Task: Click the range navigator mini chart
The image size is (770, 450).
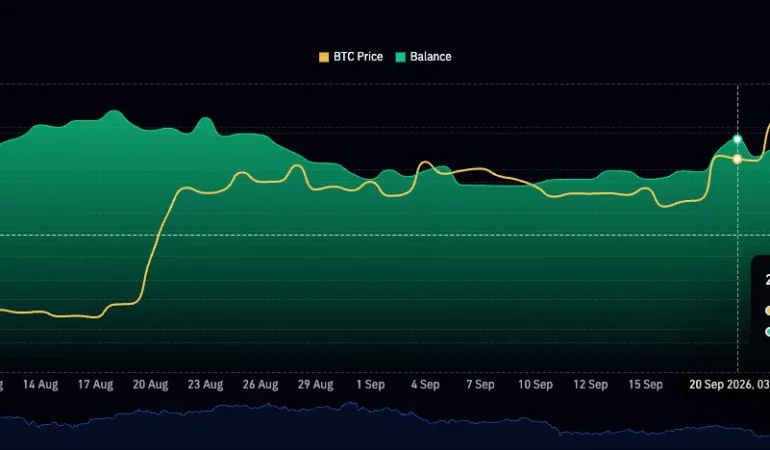Action: [385, 426]
